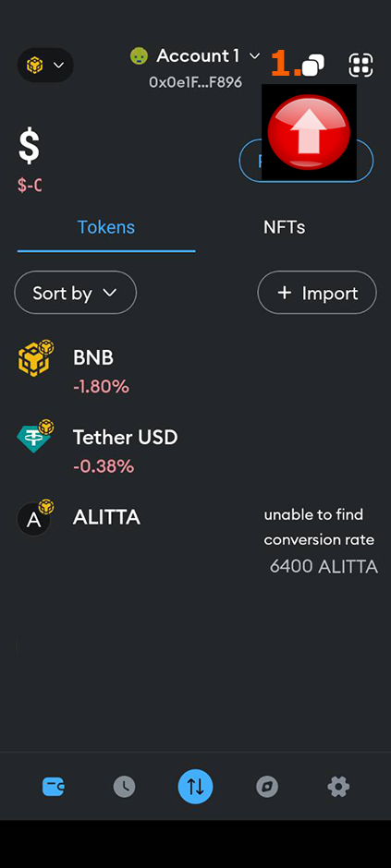
Task: Tap the Tether USD token logo
Action: point(35,437)
